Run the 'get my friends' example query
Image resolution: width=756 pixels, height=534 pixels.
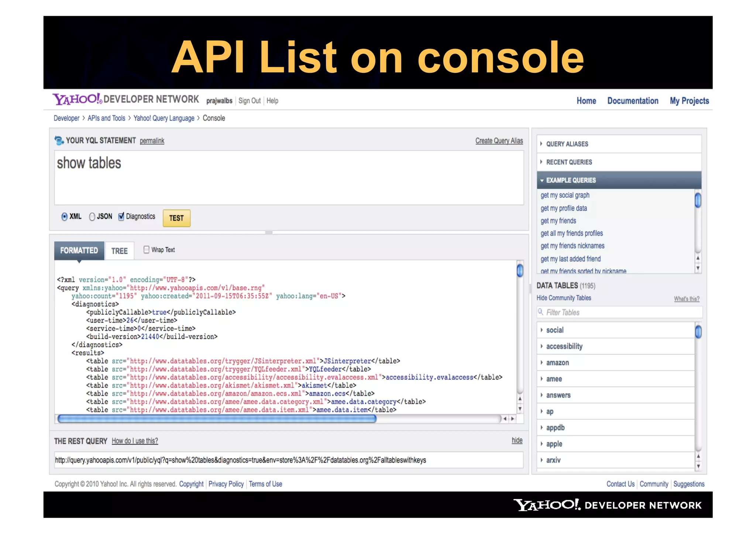click(558, 221)
